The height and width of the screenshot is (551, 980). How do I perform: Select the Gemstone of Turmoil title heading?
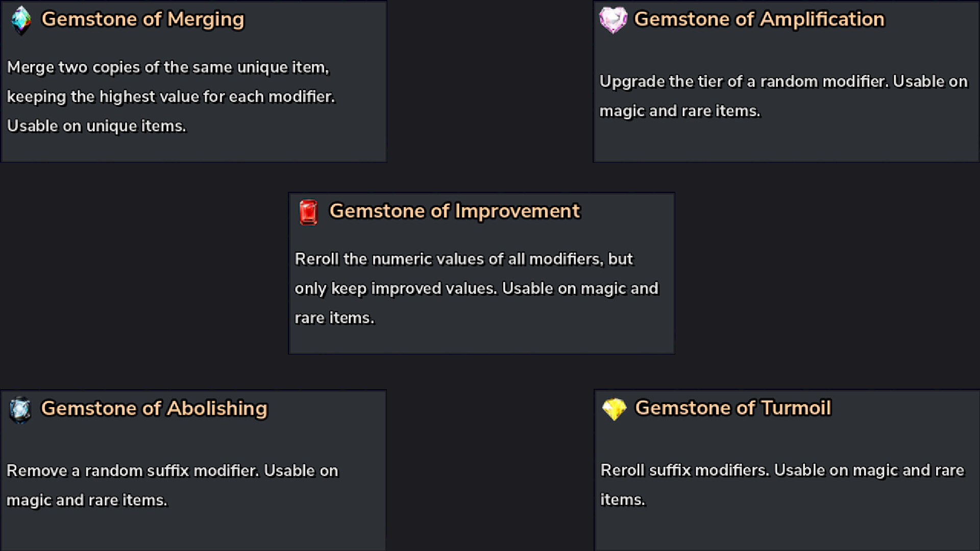point(732,408)
